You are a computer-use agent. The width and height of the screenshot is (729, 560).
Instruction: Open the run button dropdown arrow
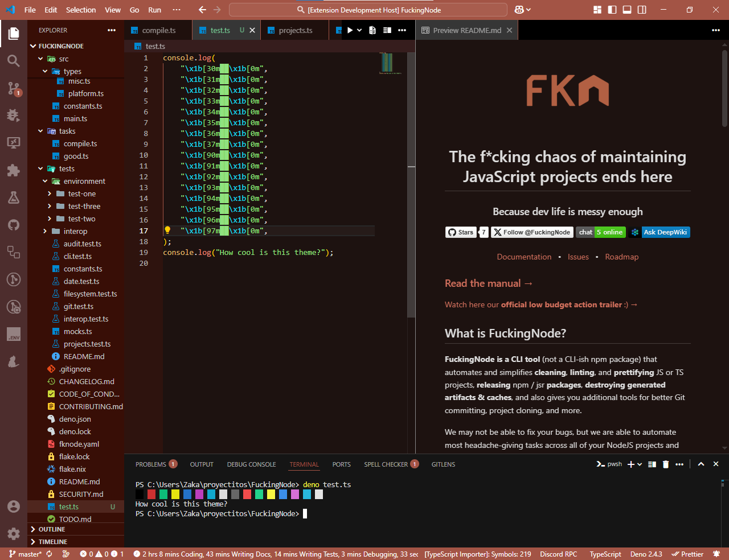(359, 30)
